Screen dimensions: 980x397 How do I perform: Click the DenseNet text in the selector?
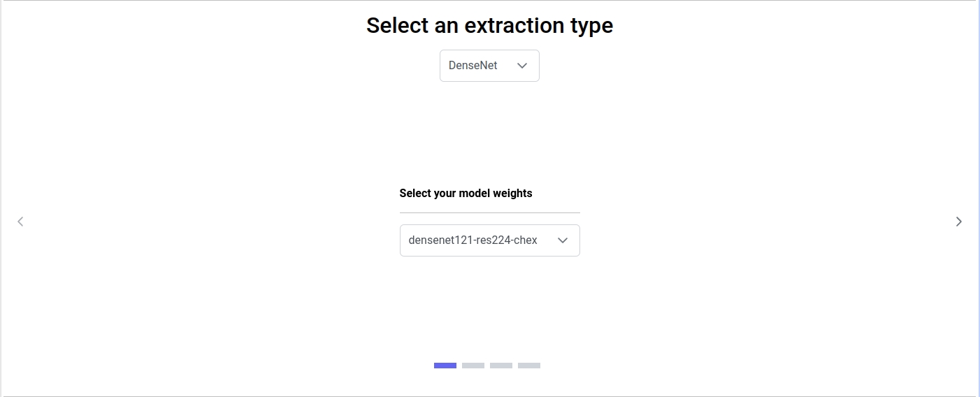(473, 66)
